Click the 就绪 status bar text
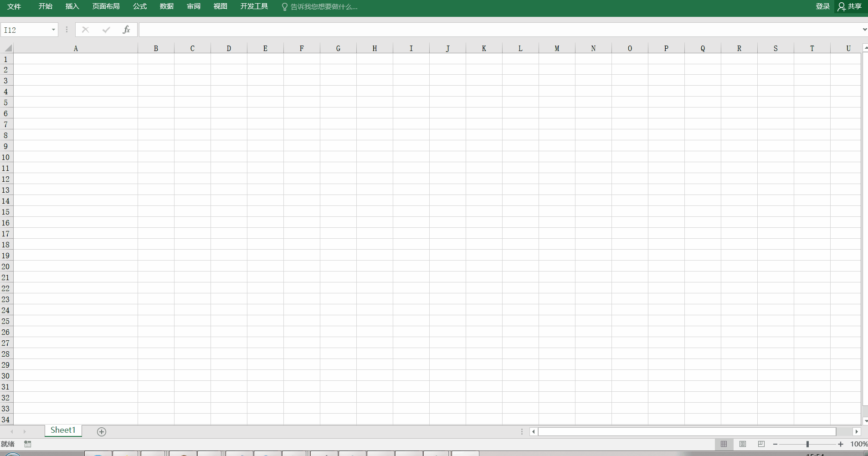 (x=8, y=444)
